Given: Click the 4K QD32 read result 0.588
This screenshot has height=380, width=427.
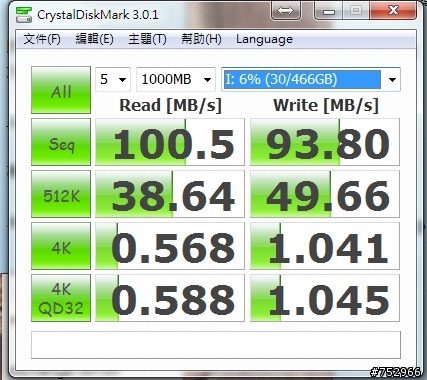Looking at the screenshot, I should coord(170,298).
